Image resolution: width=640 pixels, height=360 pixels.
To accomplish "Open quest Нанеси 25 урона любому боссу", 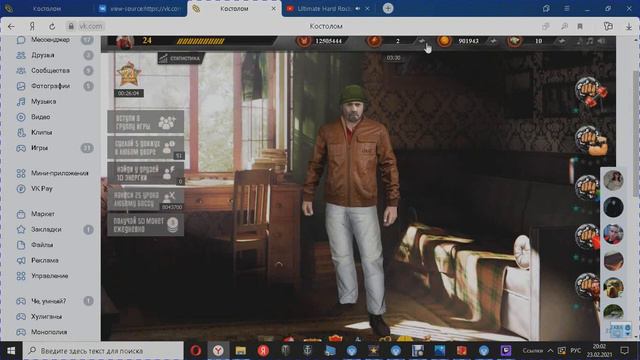I will (x=145, y=199).
